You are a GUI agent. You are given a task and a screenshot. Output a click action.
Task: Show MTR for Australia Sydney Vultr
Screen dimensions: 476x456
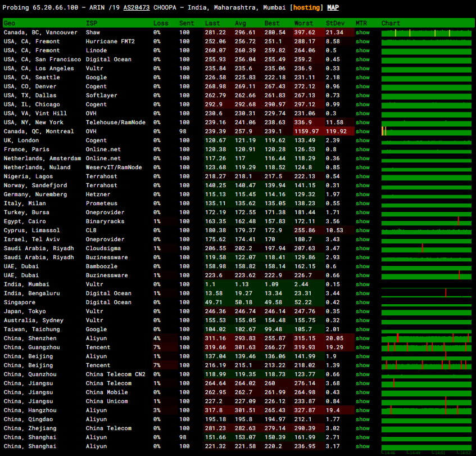(362, 320)
